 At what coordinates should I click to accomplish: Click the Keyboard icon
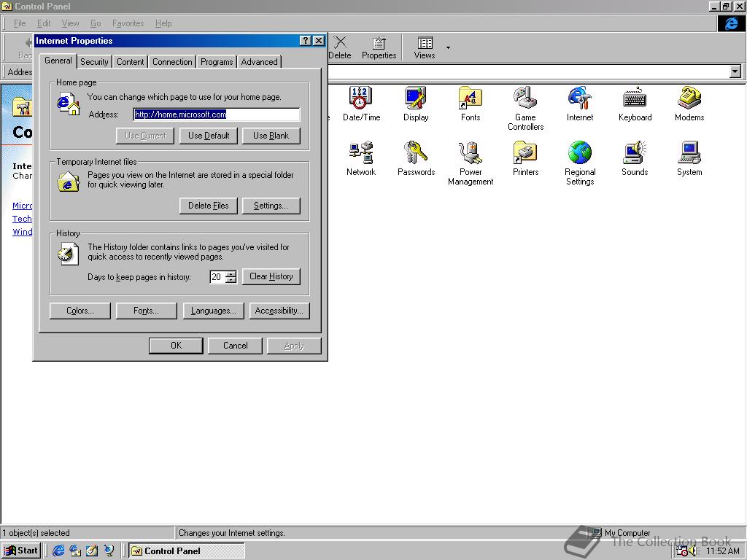(x=635, y=98)
